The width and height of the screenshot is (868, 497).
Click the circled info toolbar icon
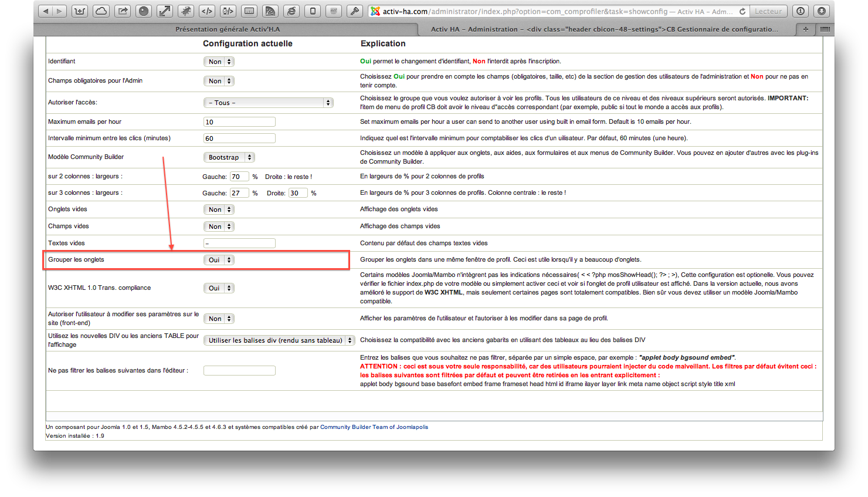click(x=801, y=11)
